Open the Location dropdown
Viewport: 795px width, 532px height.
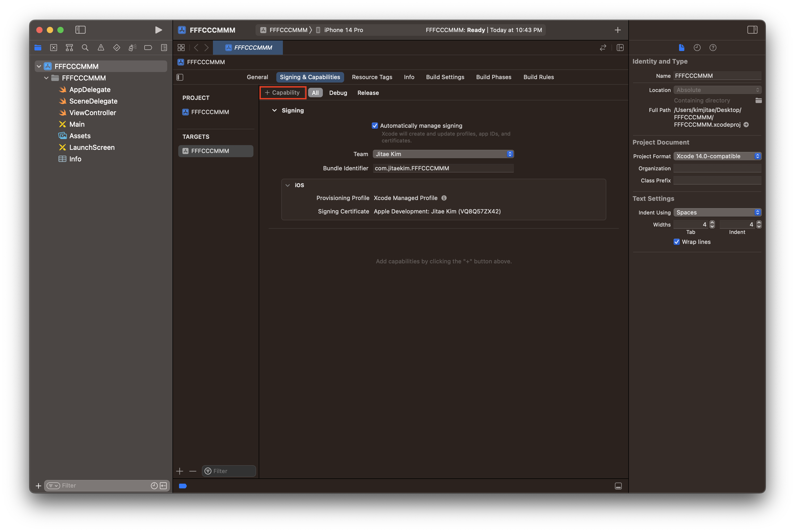pyautogui.click(x=717, y=90)
